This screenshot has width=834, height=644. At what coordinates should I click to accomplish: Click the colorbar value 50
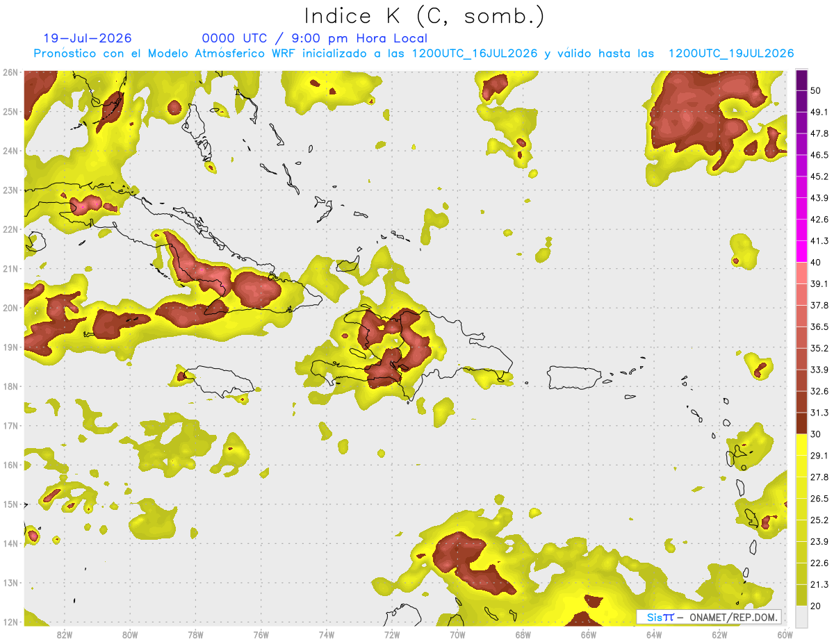pos(816,90)
